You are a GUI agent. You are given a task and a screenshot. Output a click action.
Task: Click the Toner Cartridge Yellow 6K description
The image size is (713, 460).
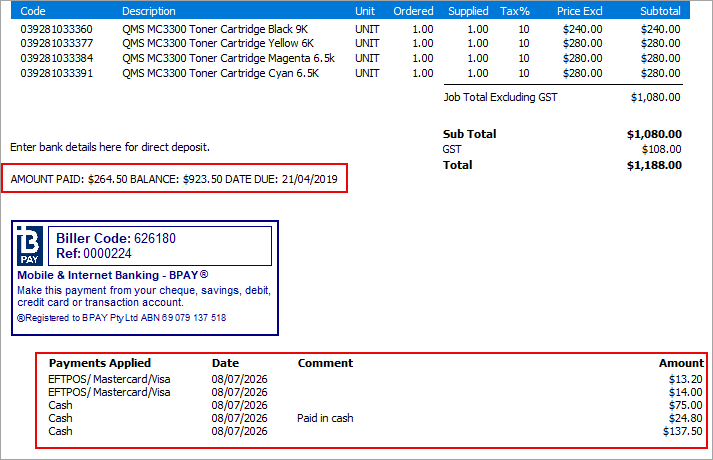(218, 43)
